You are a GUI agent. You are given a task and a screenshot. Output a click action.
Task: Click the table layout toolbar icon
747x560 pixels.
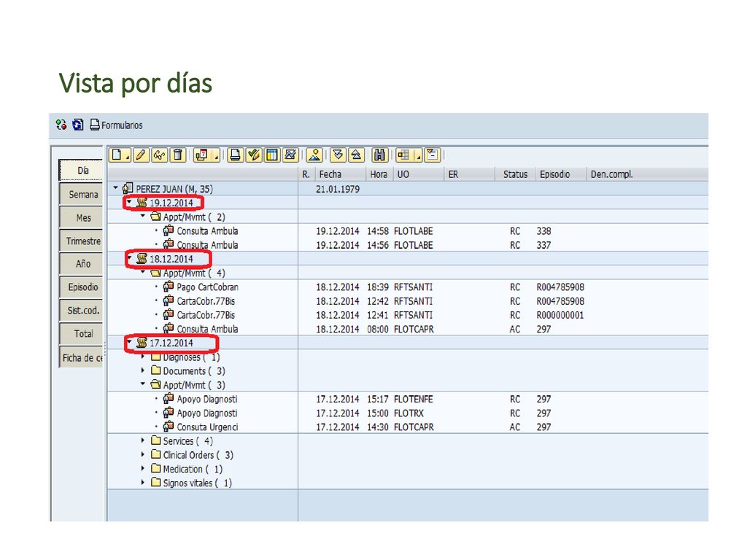pyautogui.click(x=272, y=155)
